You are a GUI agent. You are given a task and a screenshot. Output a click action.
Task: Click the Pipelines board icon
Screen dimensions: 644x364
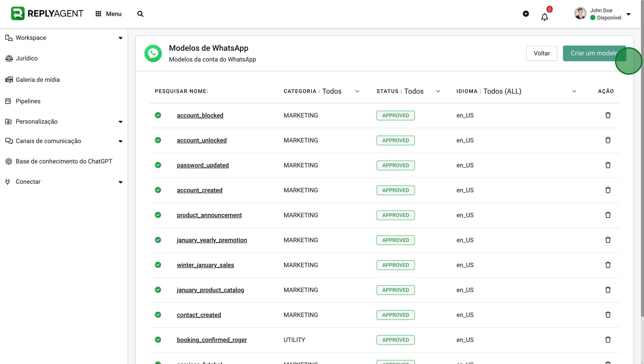[8, 101]
